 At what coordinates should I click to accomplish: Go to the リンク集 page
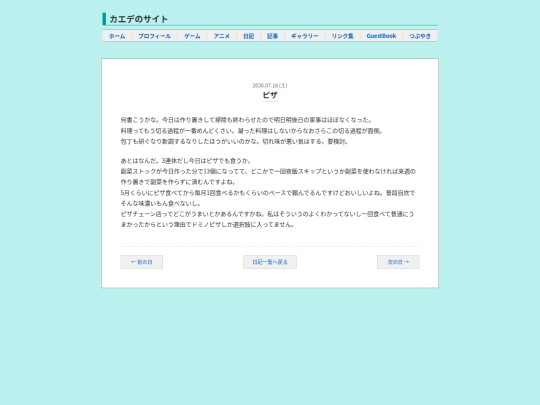(x=342, y=36)
